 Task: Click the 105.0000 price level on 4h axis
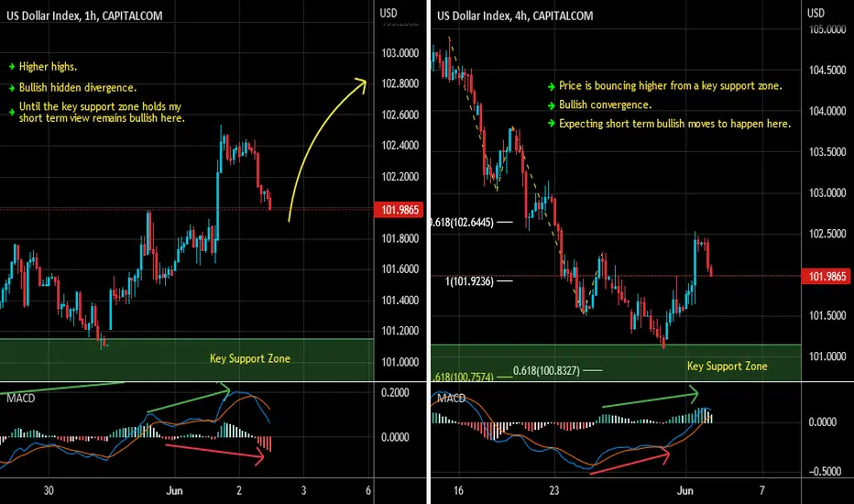827,29
